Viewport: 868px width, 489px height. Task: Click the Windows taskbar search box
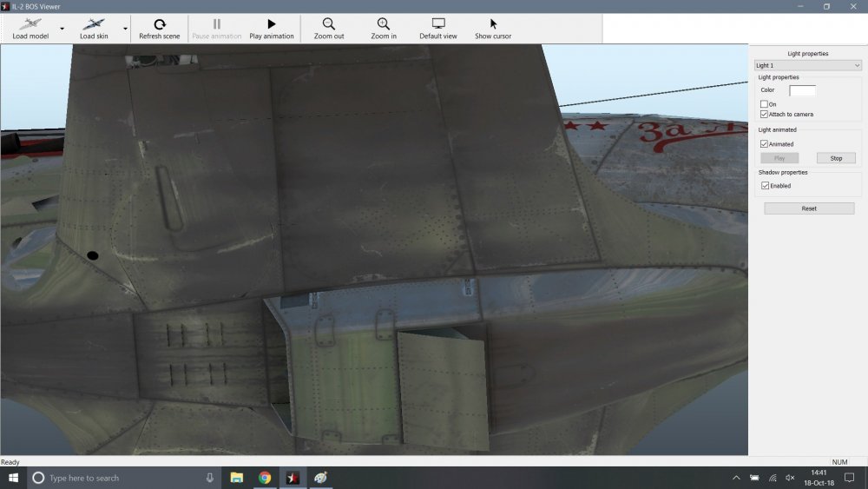click(122, 478)
